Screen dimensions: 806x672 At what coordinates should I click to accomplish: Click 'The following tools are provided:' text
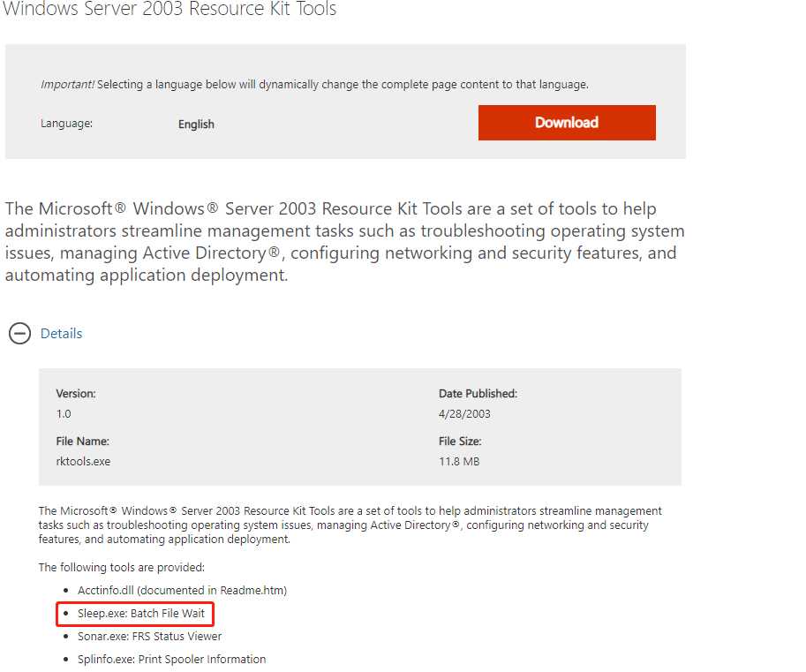pyautogui.click(x=121, y=567)
